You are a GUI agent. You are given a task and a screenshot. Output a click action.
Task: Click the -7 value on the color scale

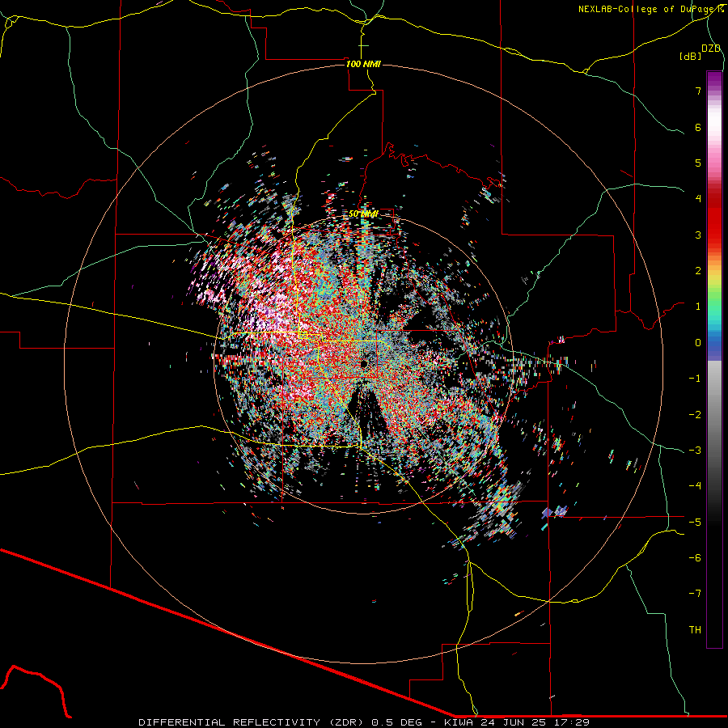[x=695, y=594]
